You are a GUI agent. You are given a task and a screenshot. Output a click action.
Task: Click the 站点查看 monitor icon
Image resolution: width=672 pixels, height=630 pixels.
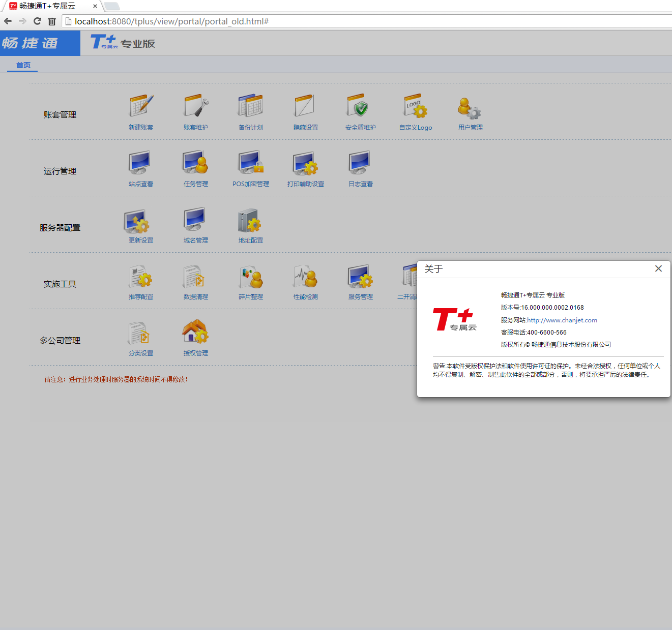click(x=141, y=163)
